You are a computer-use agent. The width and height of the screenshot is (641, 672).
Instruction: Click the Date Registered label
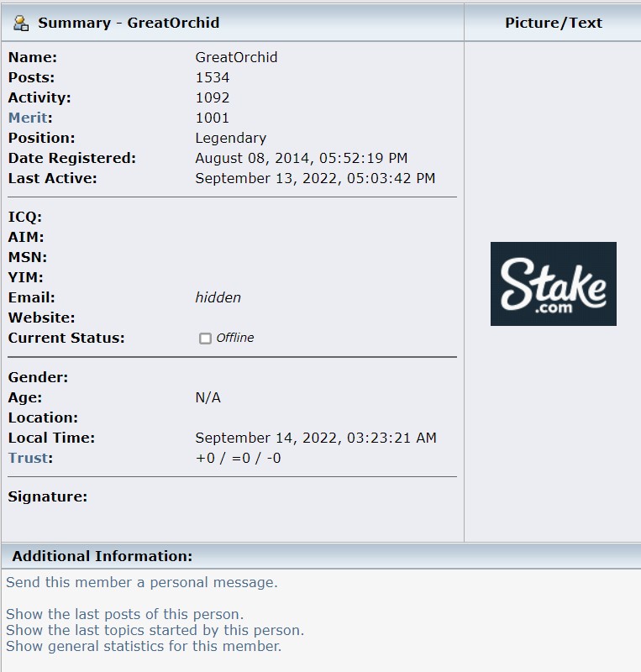tap(72, 158)
